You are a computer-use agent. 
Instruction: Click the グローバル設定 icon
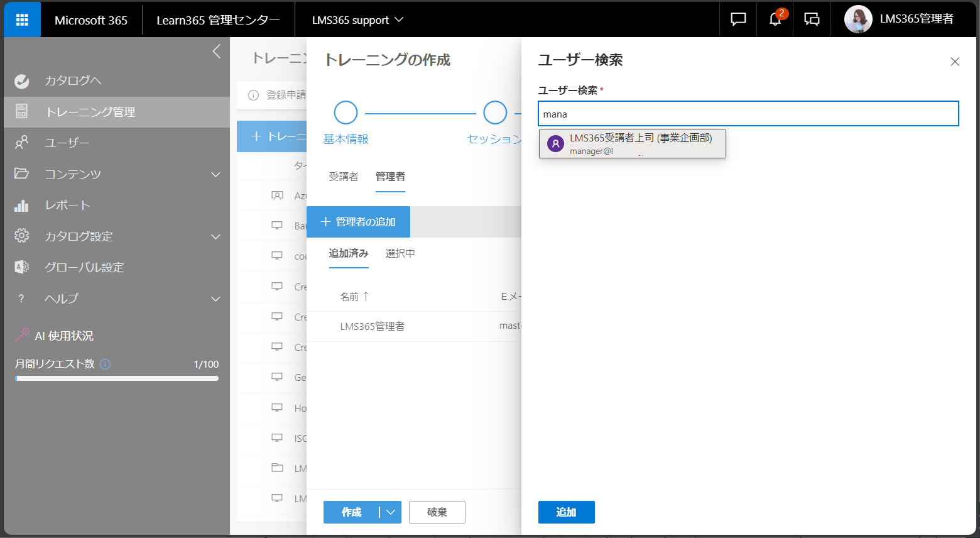22,267
